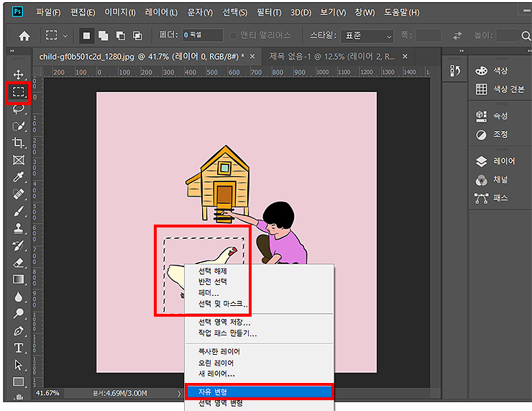Select the Eraser tool

[18, 263]
